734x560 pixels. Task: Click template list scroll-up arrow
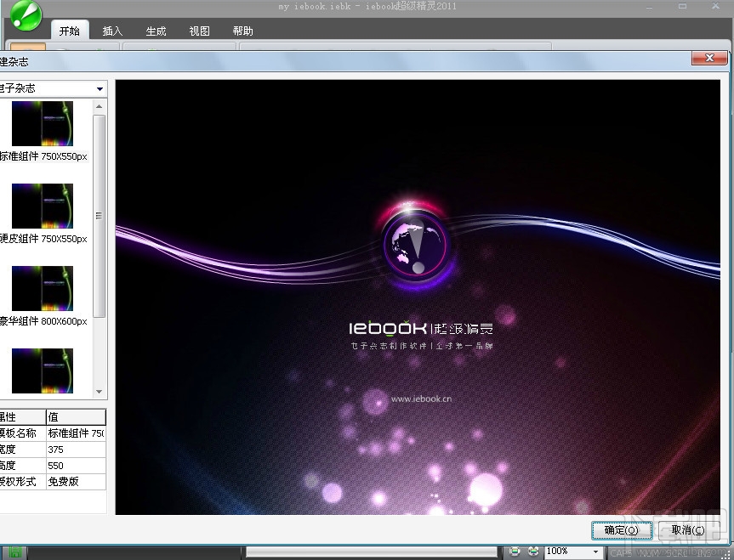pos(100,107)
